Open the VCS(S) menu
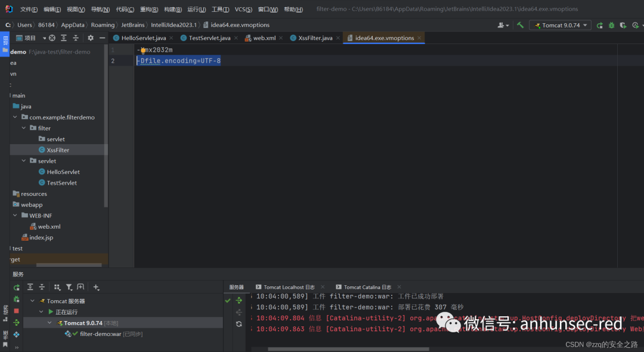This screenshot has height=352, width=644. (243, 9)
